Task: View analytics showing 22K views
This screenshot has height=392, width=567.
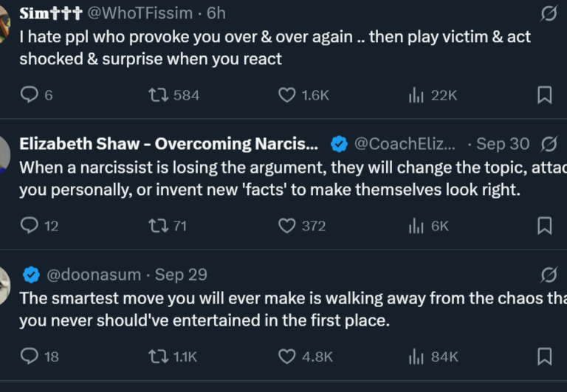Action: [416, 95]
